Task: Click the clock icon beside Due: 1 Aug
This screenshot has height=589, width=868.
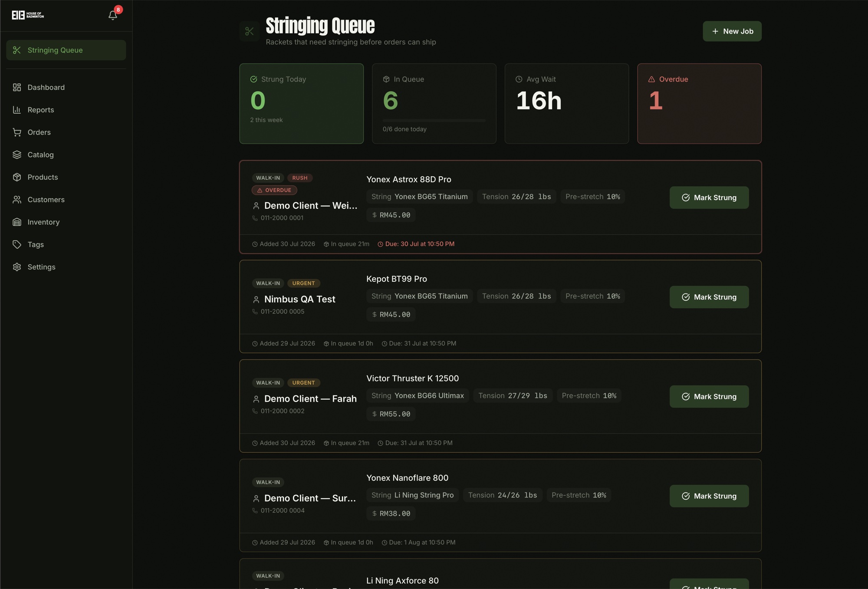Action: (385, 543)
